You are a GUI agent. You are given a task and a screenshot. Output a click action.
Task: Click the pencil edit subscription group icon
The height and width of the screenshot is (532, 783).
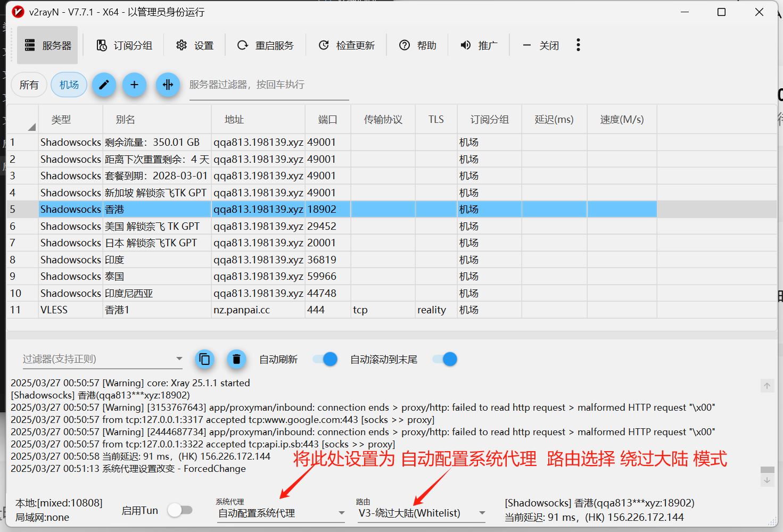pyautogui.click(x=104, y=85)
